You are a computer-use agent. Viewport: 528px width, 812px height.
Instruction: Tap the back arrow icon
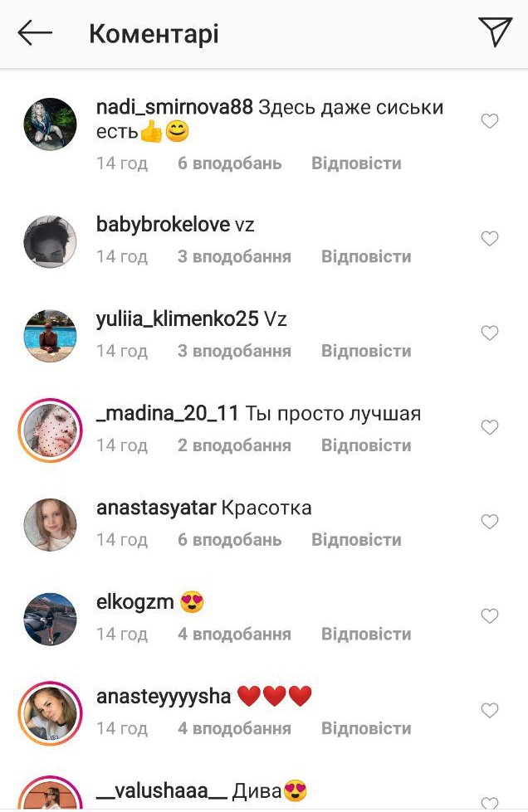35,33
